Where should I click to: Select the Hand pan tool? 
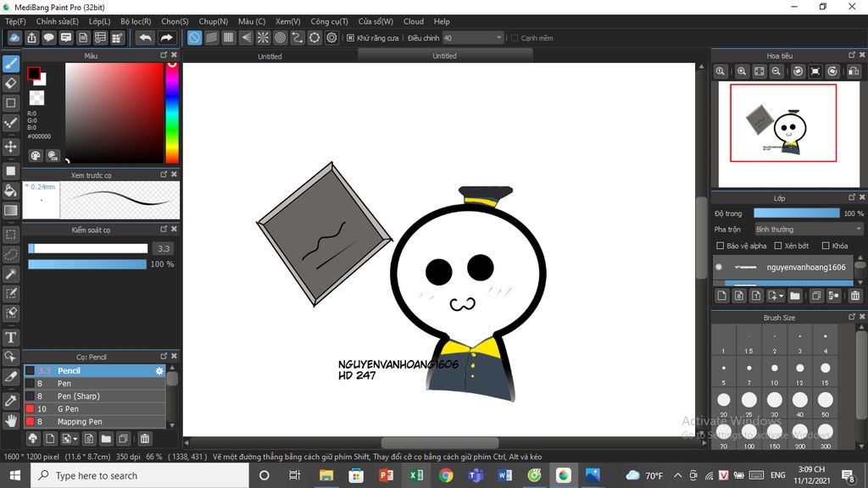pyautogui.click(x=10, y=420)
